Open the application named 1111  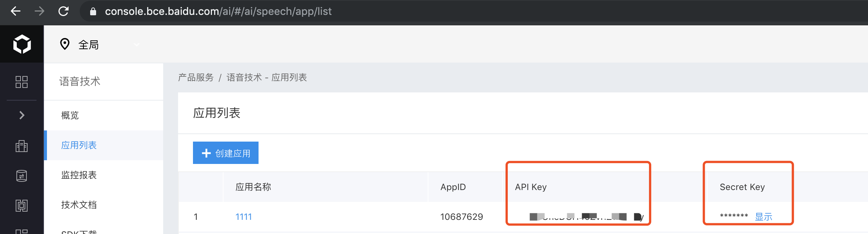244,217
